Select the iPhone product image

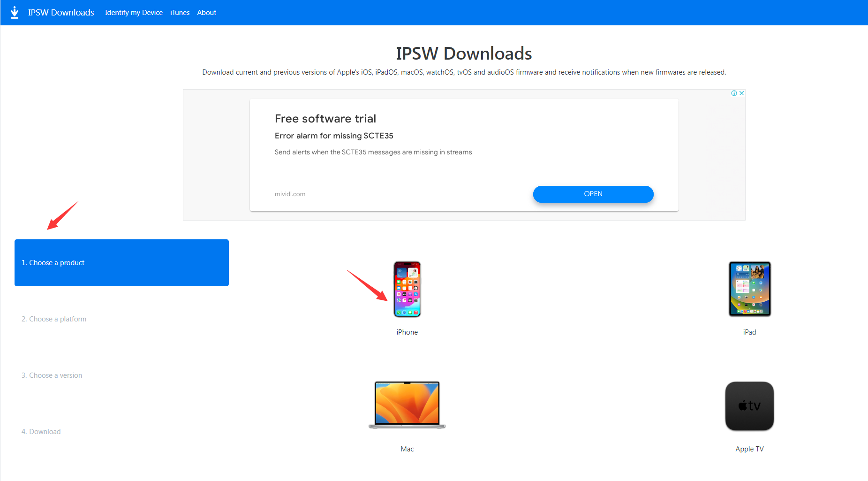tap(407, 289)
